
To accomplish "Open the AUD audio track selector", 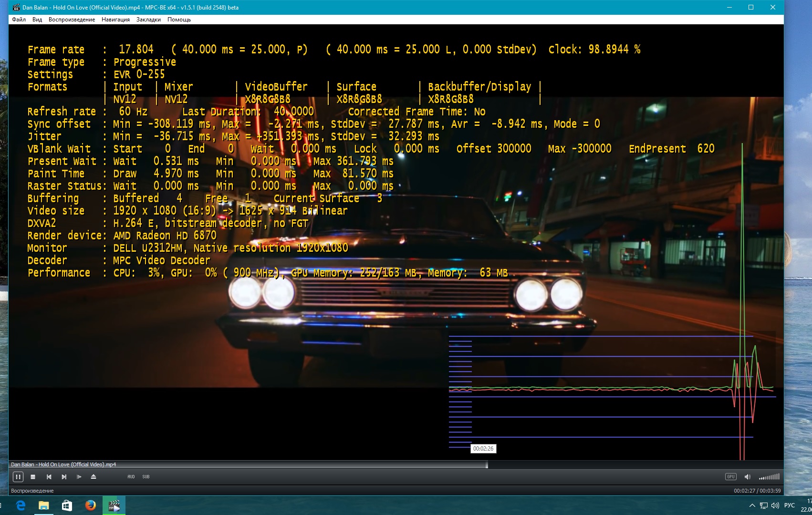I will 131,476.
